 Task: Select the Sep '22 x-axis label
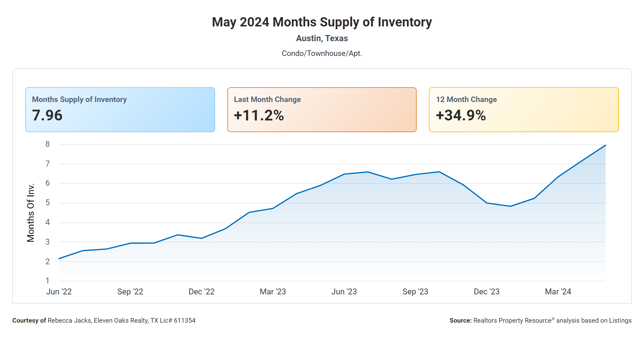(x=130, y=292)
